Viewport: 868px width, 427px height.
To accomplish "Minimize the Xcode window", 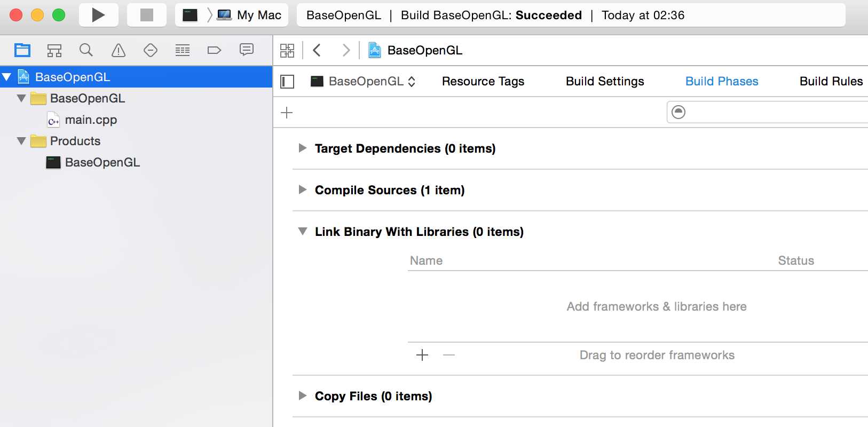I will point(37,15).
